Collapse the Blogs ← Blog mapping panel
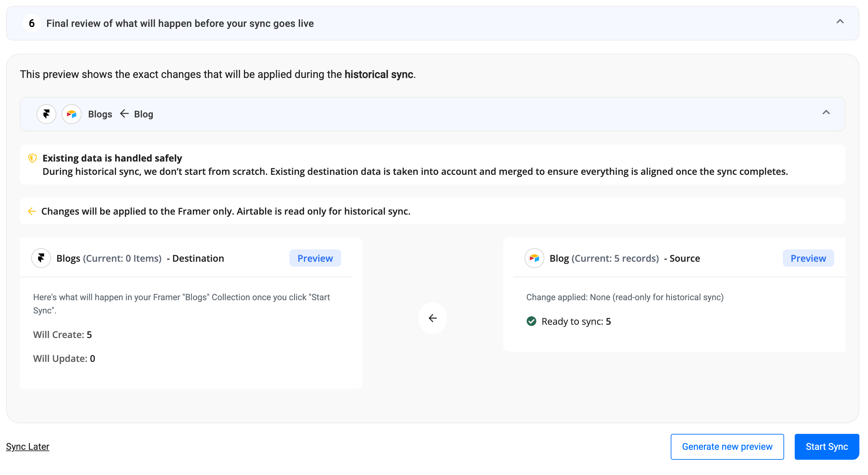This screenshot has height=475, width=868. pos(826,112)
